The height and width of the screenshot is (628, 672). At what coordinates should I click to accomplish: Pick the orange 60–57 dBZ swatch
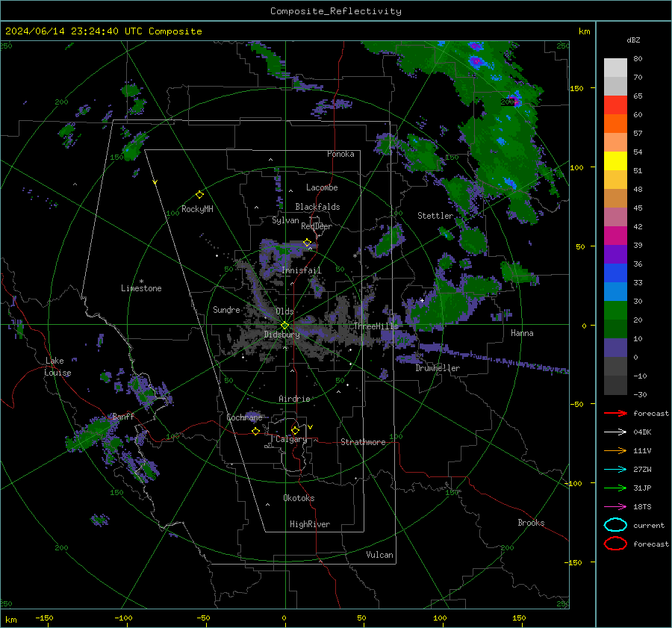[615, 124]
